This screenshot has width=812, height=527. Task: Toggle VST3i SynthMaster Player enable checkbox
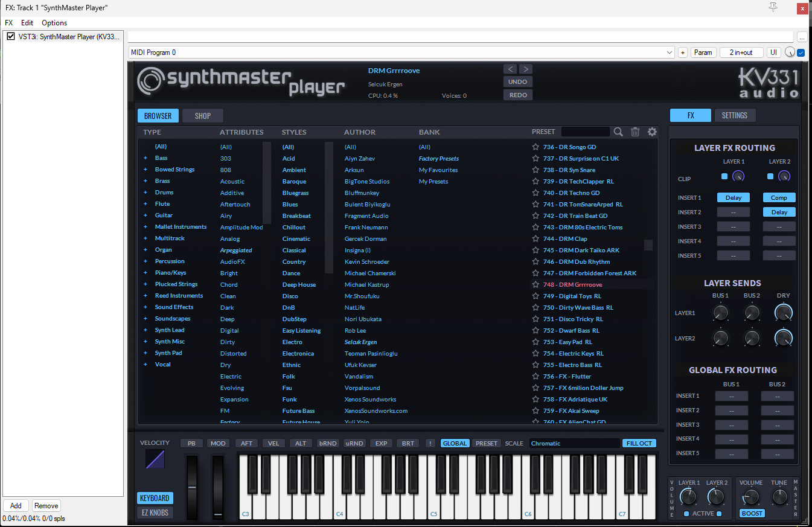[10, 37]
